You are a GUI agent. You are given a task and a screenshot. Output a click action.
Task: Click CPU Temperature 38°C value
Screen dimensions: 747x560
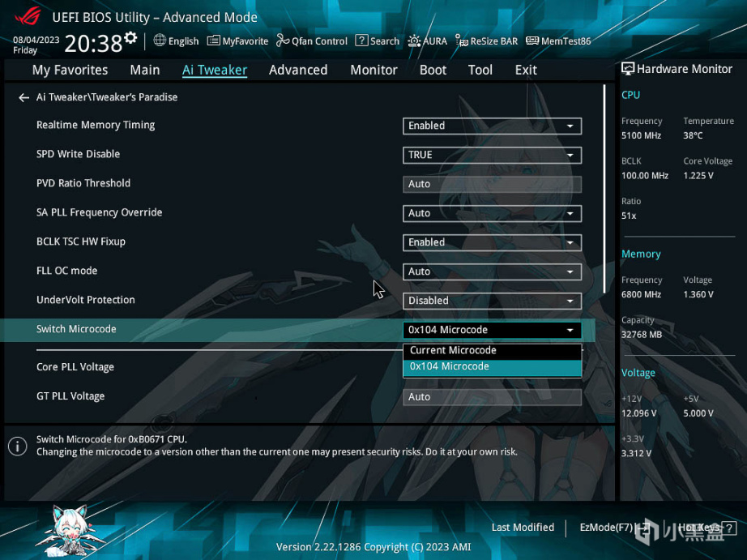693,136
